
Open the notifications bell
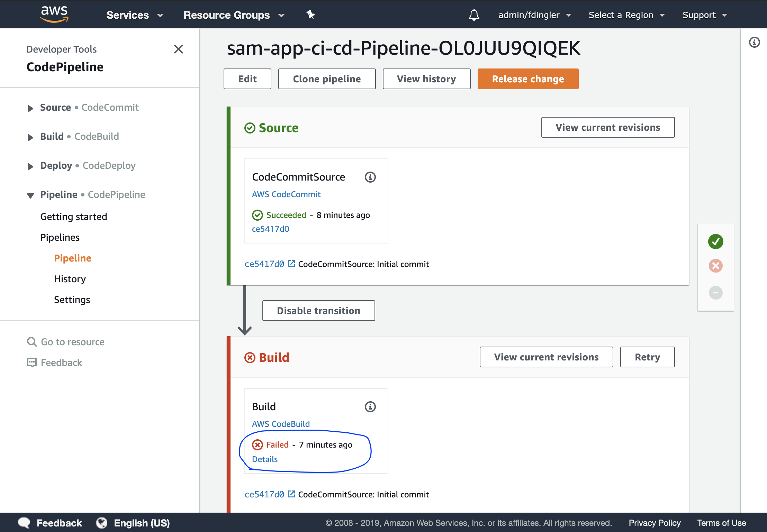click(474, 15)
